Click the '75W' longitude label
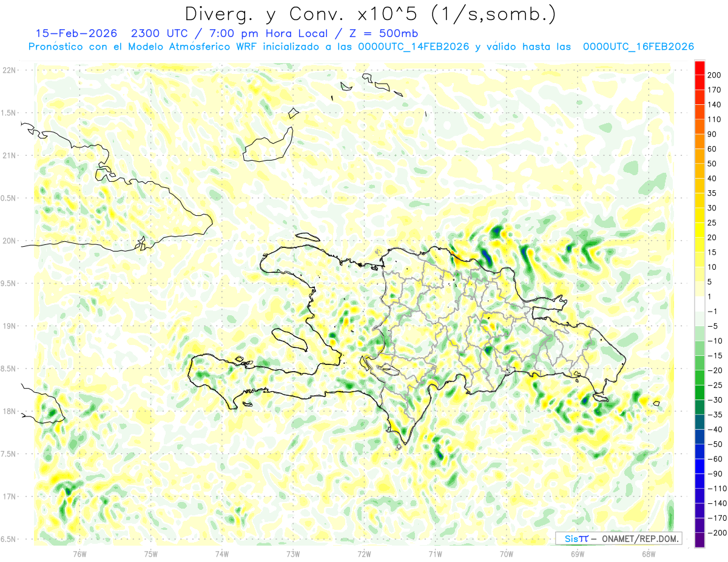728x562 pixels. [151, 554]
